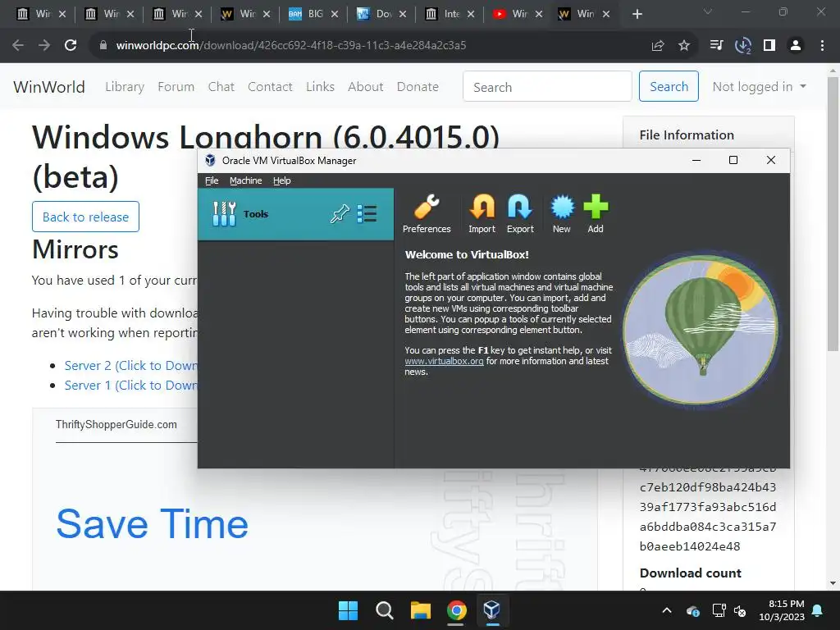
Task: Open the Machine menu in VirtualBox
Action: [246, 180]
